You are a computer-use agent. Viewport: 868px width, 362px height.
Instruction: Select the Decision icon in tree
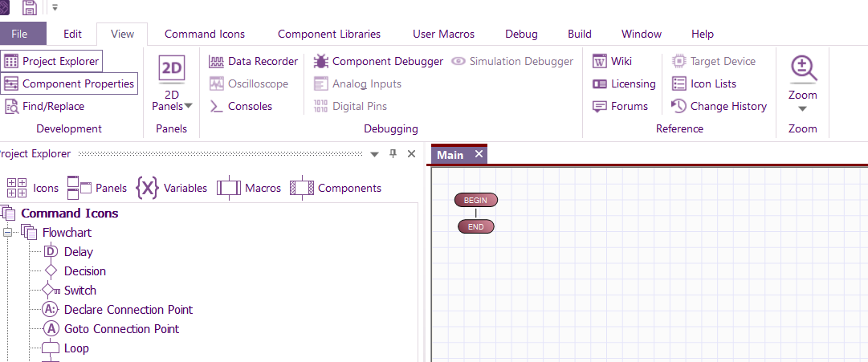click(x=84, y=271)
